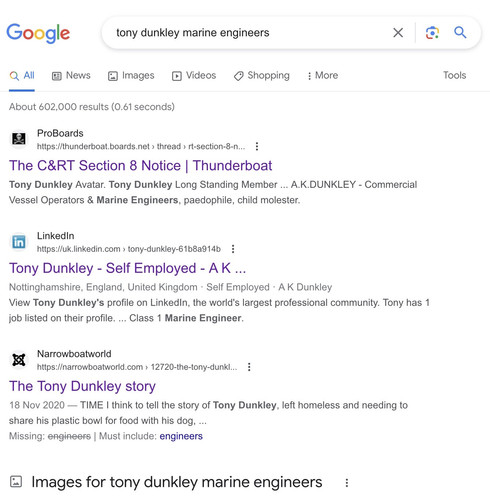Click the LinkedIn favicon

tap(19, 242)
